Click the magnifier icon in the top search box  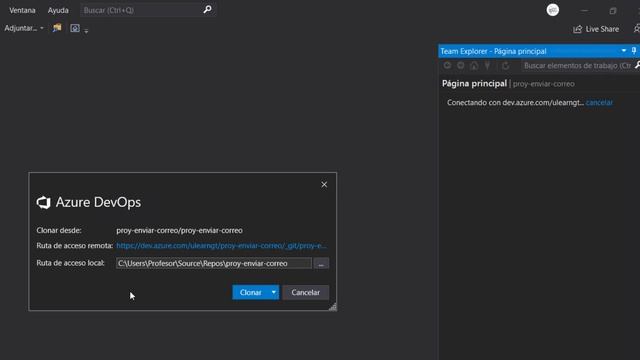[207, 9]
